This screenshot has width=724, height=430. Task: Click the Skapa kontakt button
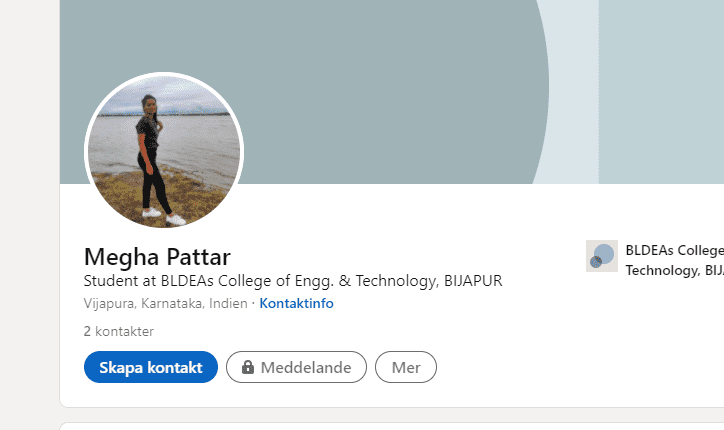coord(151,367)
